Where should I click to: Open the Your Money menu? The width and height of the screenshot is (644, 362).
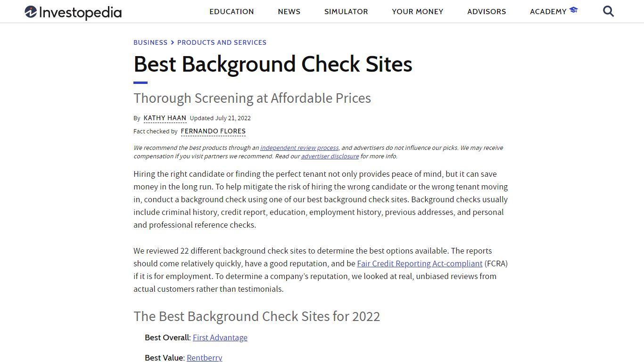coord(418,12)
